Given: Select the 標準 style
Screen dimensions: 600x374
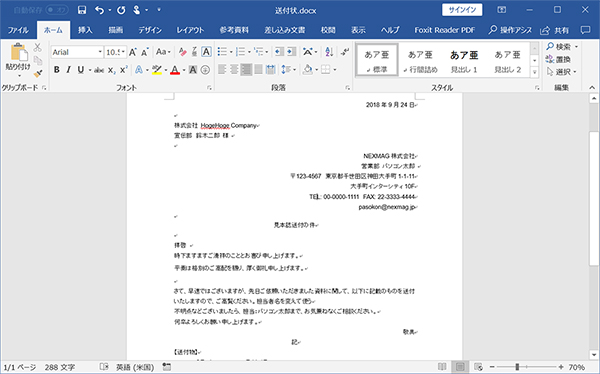Looking at the screenshot, I should (377, 60).
